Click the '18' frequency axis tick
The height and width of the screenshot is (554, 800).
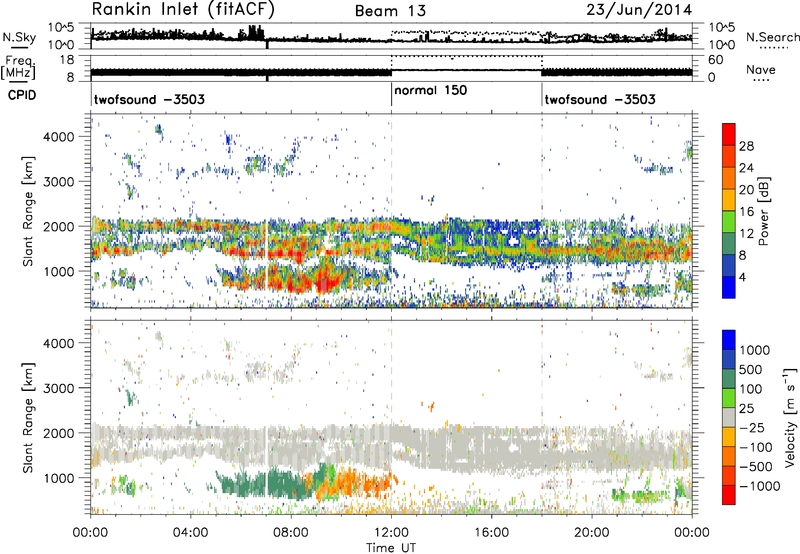66,60
